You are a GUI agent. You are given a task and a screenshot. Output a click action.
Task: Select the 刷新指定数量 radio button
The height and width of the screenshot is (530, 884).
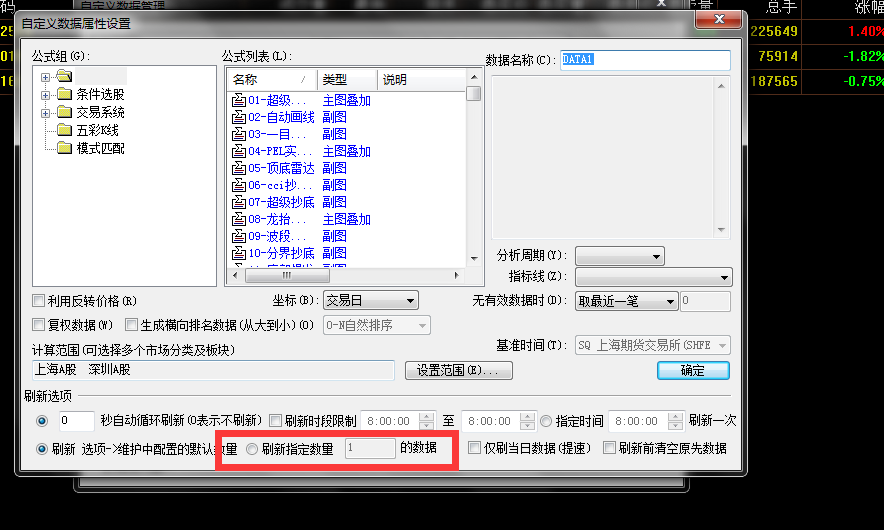tap(252, 449)
